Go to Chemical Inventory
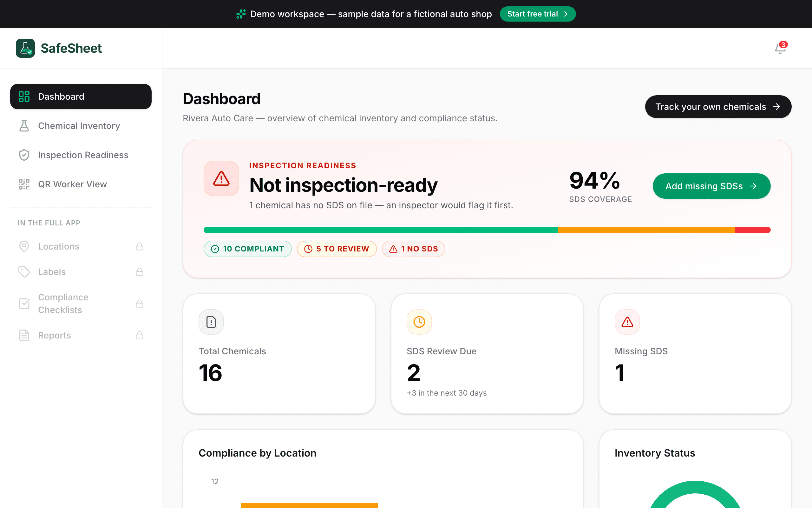The image size is (812, 508). [81, 126]
